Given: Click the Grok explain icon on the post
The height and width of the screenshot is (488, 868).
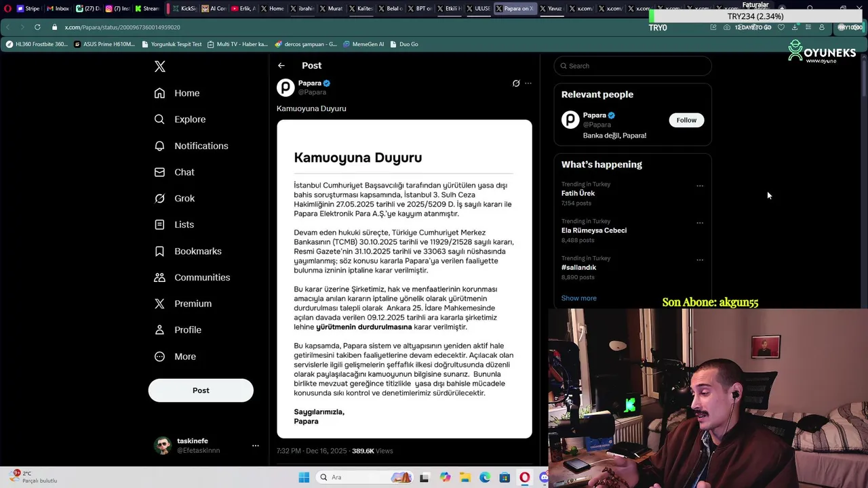Looking at the screenshot, I should click(x=516, y=83).
